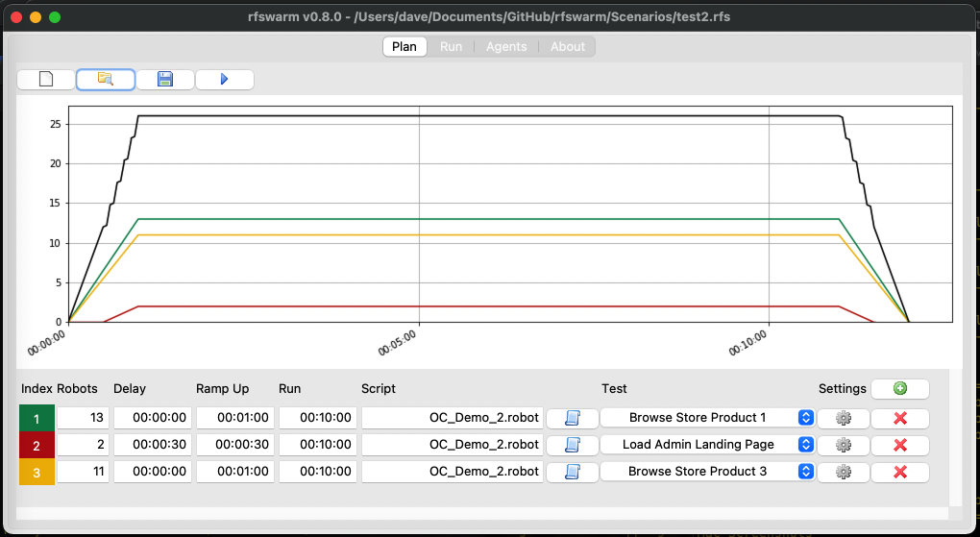Edit row 2 Delay field 00:00:30
980x537 pixels.
[x=153, y=445]
